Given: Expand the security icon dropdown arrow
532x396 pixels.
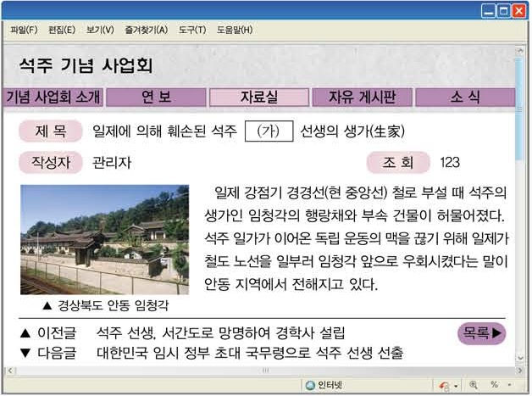Looking at the screenshot, I should [x=455, y=385].
